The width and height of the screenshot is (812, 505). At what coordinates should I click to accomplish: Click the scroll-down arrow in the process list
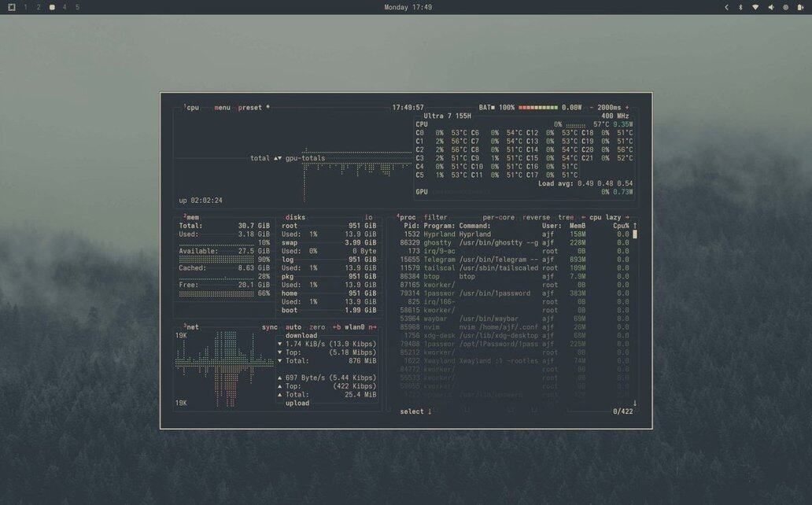click(x=635, y=404)
